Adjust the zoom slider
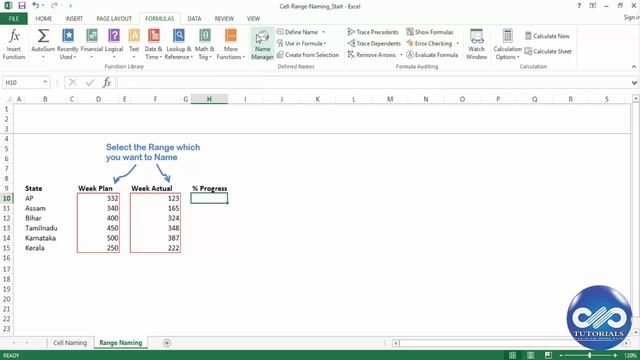The image size is (640, 360). coord(589,355)
